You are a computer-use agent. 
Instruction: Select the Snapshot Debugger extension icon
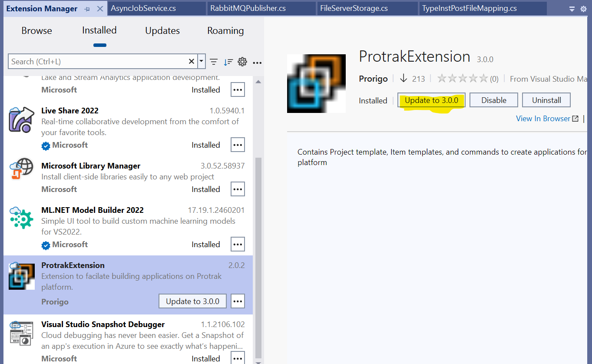tap(21, 334)
